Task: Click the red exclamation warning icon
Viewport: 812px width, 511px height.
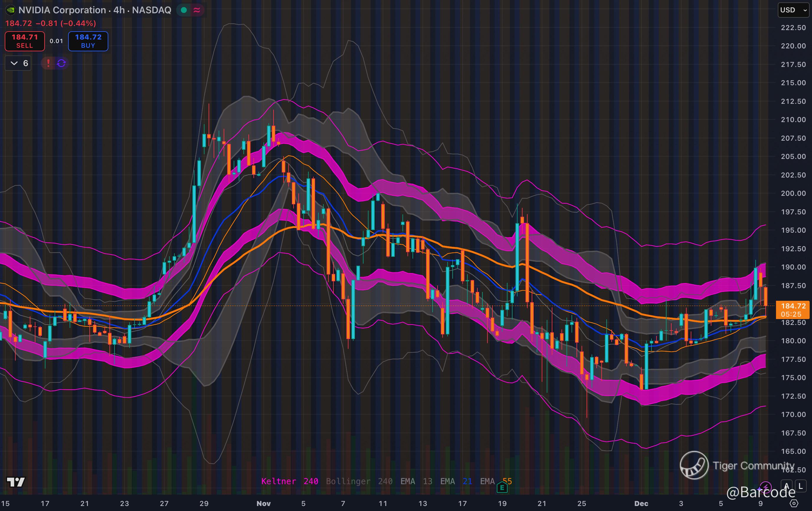Action: pyautogui.click(x=48, y=63)
